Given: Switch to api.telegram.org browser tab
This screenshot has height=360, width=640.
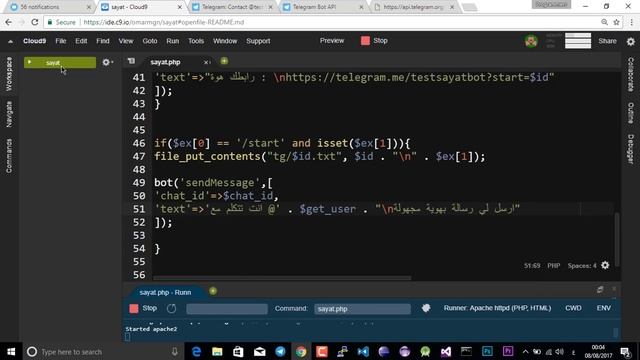Looking at the screenshot, I should [x=414, y=7].
